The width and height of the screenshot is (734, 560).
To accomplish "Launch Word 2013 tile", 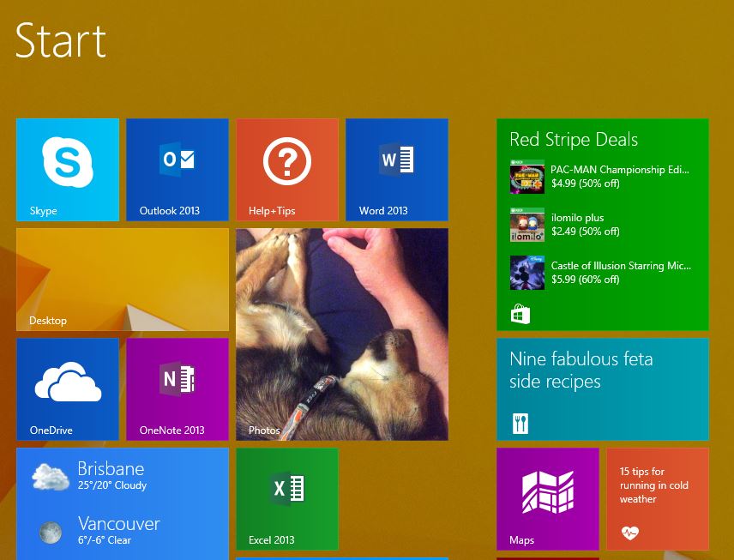I will tap(397, 170).
